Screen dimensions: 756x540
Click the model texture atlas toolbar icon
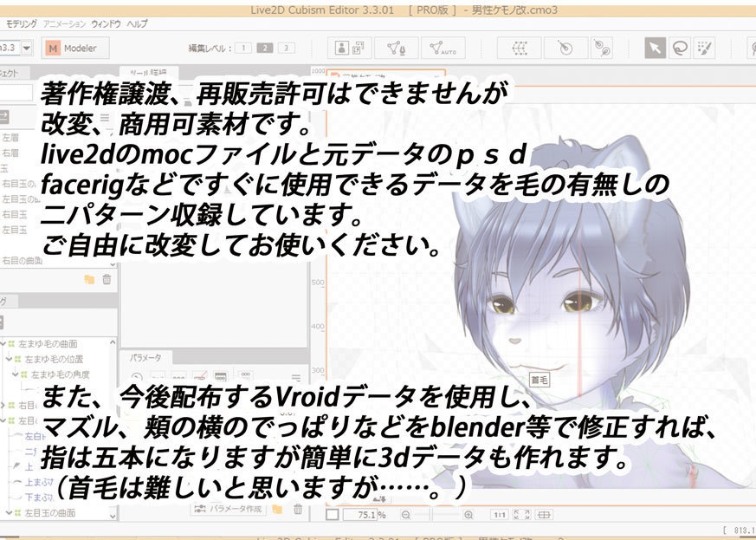click(350, 48)
